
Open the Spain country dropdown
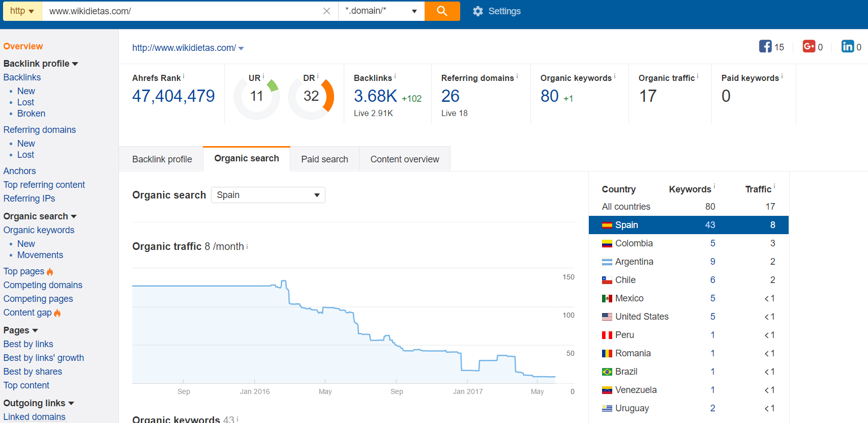tap(268, 195)
